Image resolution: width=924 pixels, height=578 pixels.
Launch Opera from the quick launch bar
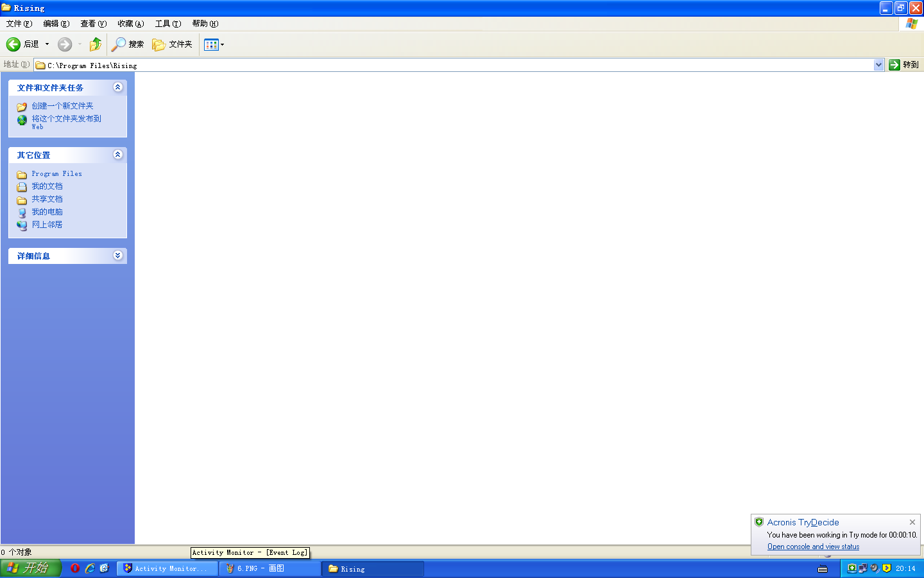[x=75, y=568]
